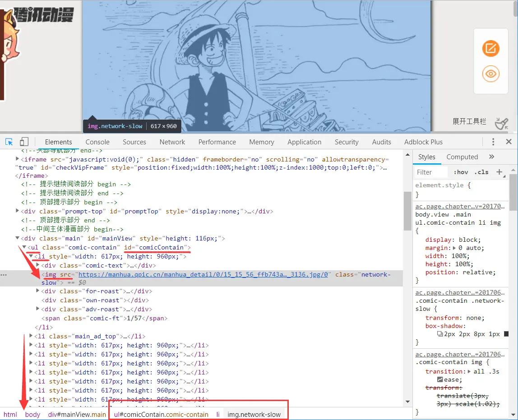The width and height of the screenshot is (518, 420).
Task: Select ul#comicContain in the breadcrumb bar
Action: (161, 414)
